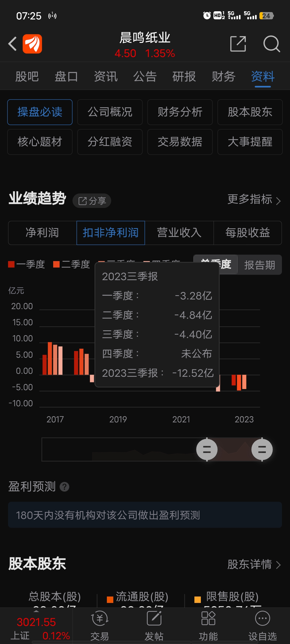Switch to the 资讯 tab

click(106, 76)
